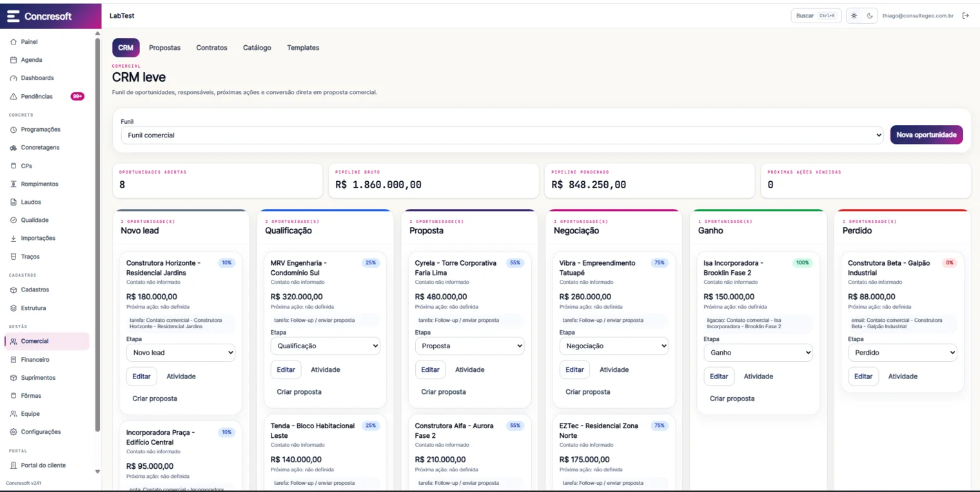Image resolution: width=980 pixels, height=492 pixels.
Task: Click the Qualidade check-circle icon
Action: (x=14, y=220)
